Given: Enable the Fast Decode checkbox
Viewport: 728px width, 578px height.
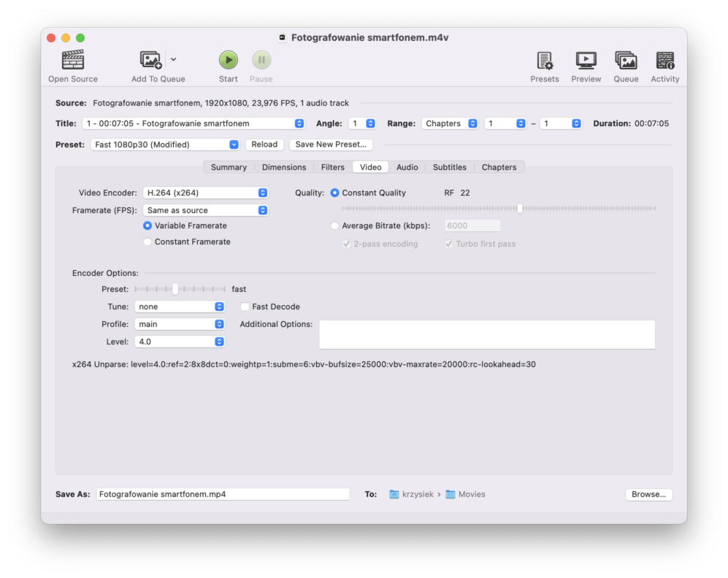Looking at the screenshot, I should [245, 307].
